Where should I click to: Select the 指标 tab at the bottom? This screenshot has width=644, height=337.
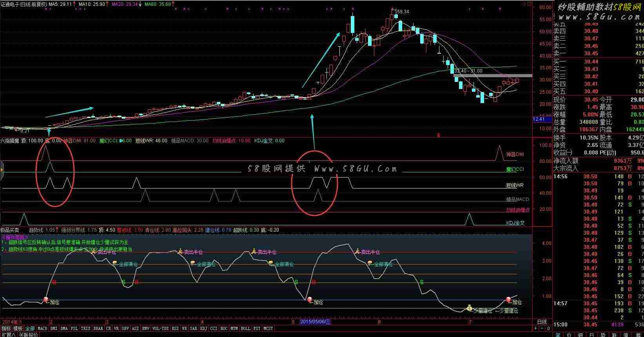click(x=6, y=328)
